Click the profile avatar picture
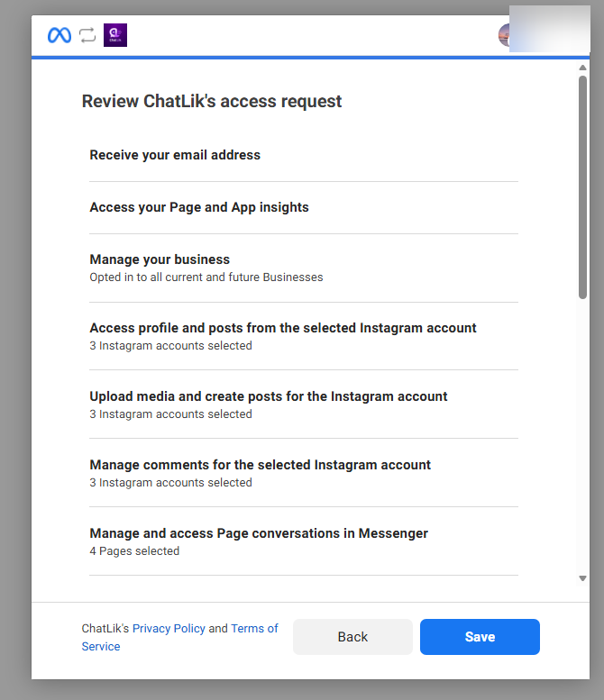Screen dimensions: 604x700 (504, 35)
